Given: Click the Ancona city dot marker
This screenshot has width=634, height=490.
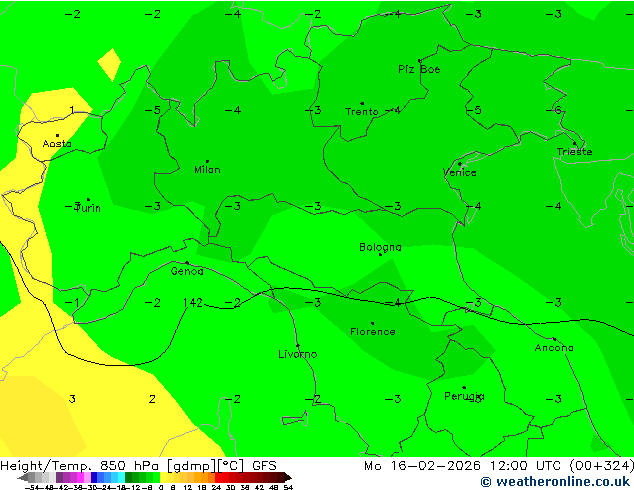Looking at the screenshot, I should coord(554,339).
